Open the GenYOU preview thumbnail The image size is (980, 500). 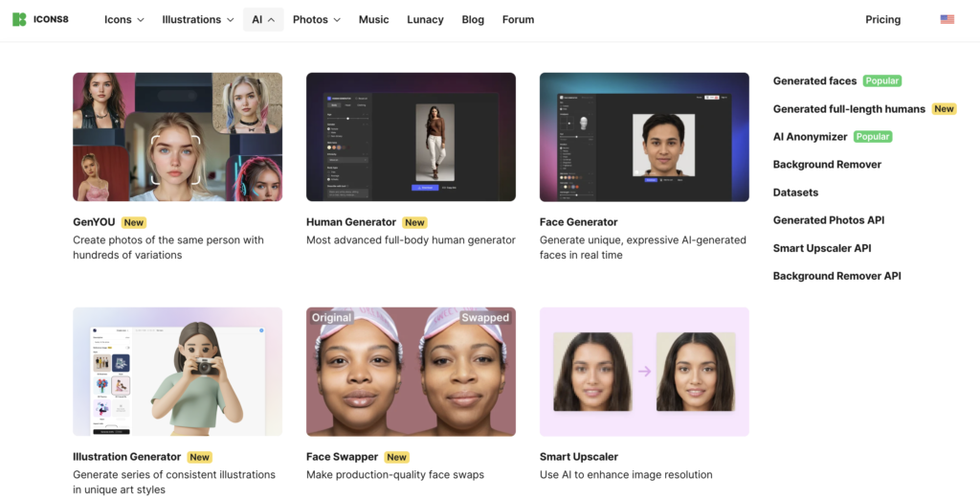[177, 137]
